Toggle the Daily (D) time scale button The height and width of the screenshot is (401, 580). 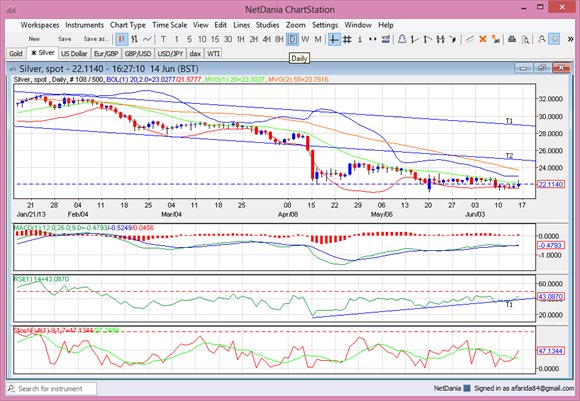click(292, 39)
